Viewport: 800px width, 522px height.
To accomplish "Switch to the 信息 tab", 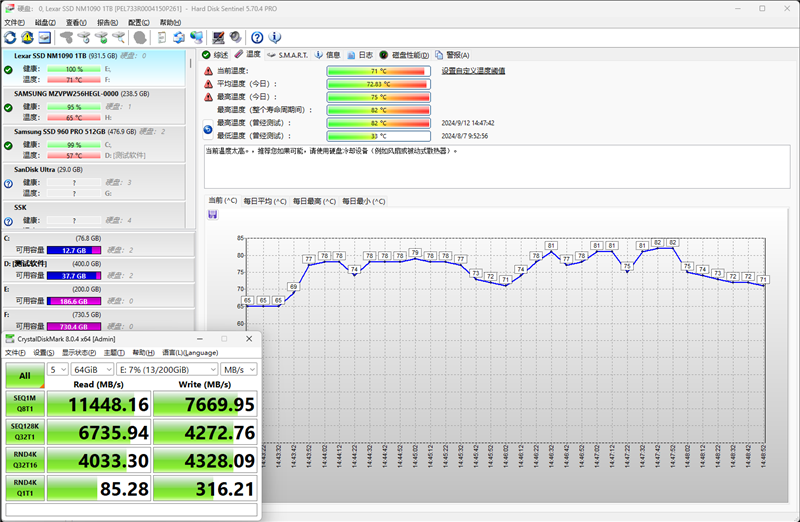I will point(328,55).
